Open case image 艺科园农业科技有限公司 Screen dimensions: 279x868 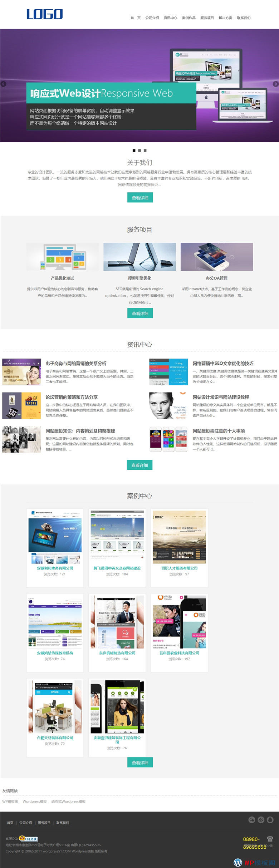click(180, 622)
